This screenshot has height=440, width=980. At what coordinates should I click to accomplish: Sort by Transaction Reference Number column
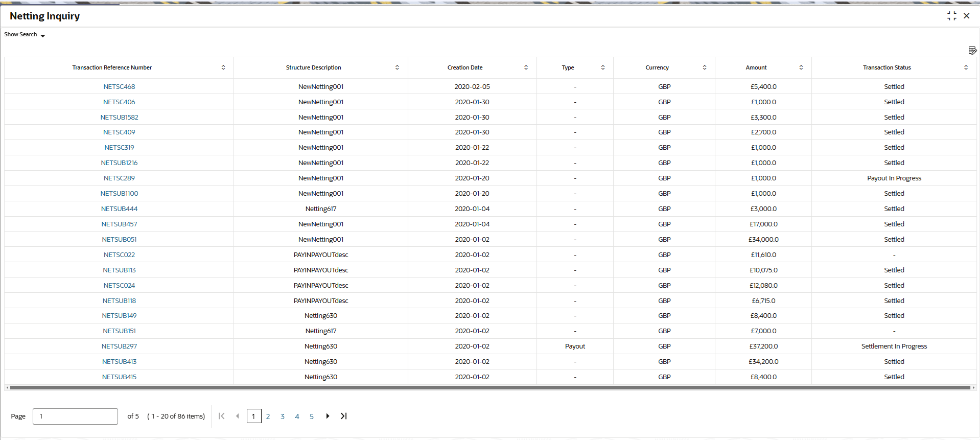[223, 67]
